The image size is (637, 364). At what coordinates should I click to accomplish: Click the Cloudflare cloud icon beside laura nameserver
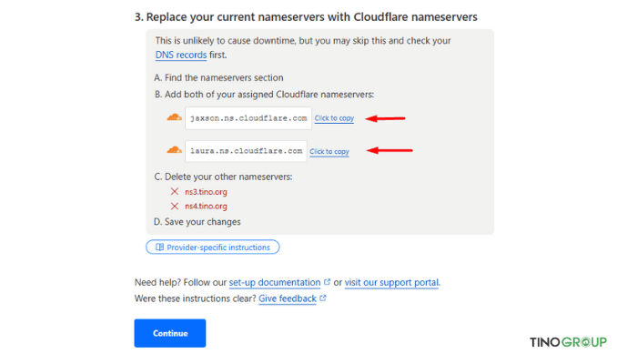[x=175, y=150]
